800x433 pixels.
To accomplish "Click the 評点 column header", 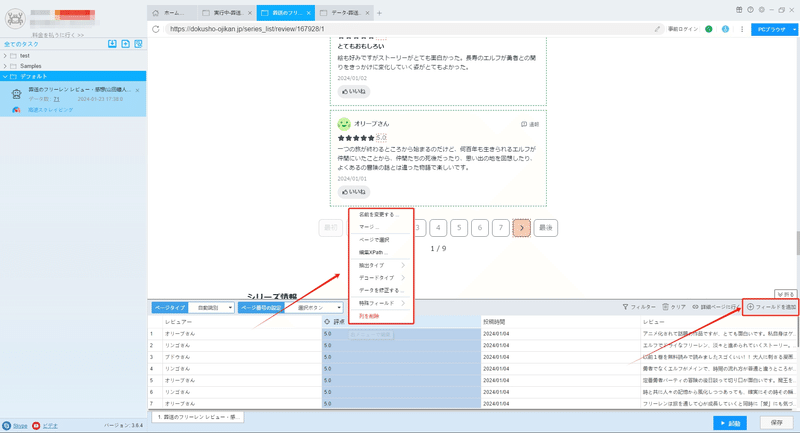I will point(401,322).
